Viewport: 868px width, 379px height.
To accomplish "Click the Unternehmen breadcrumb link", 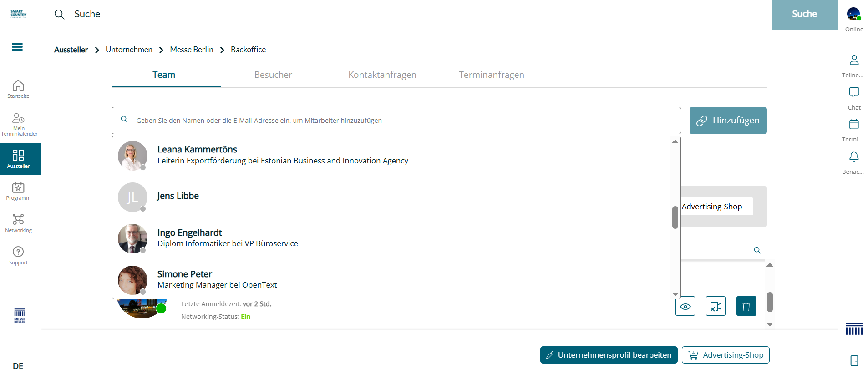I will [x=129, y=50].
